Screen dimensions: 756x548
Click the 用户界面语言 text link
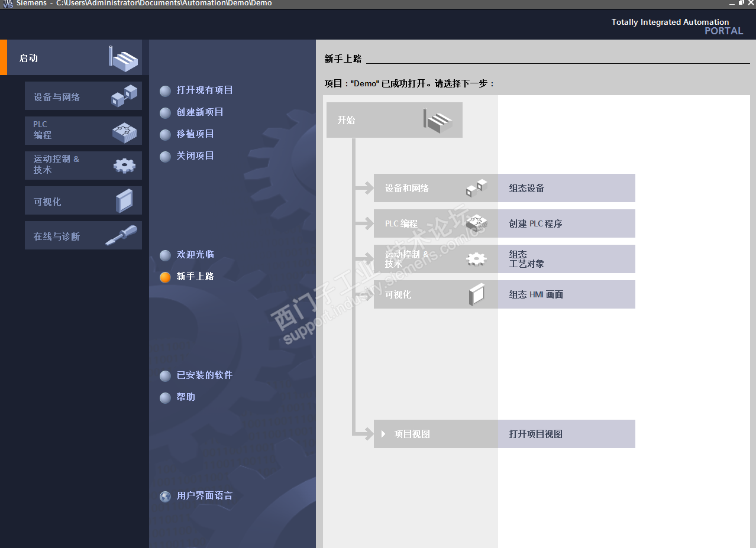tap(205, 495)
